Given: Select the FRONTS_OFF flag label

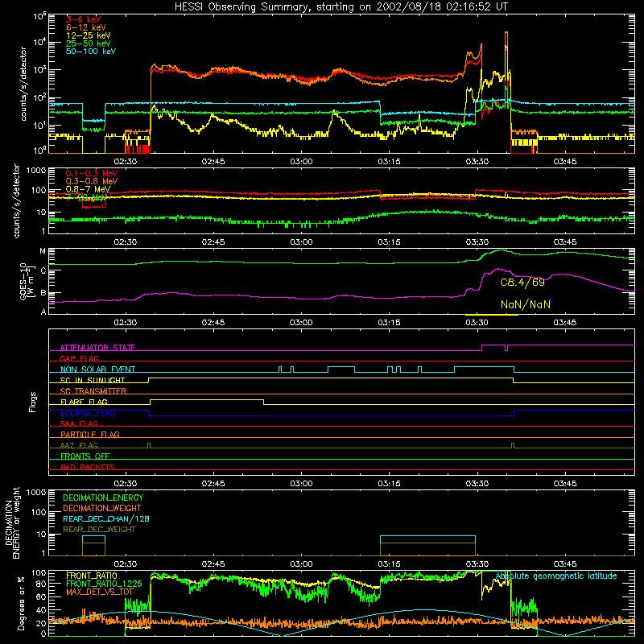Looking at the screenshot, I should pos(85,456).
